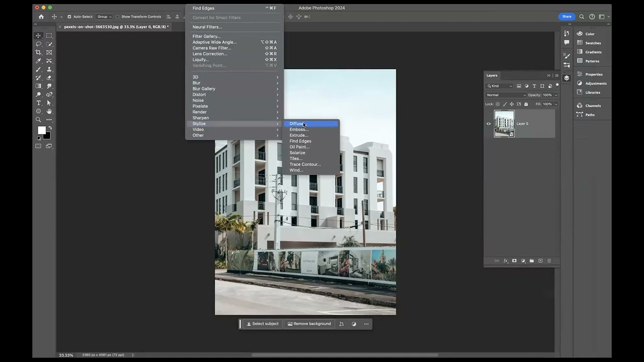Select the Brush tool
This screenshot has height=362, width=644.
38,69
